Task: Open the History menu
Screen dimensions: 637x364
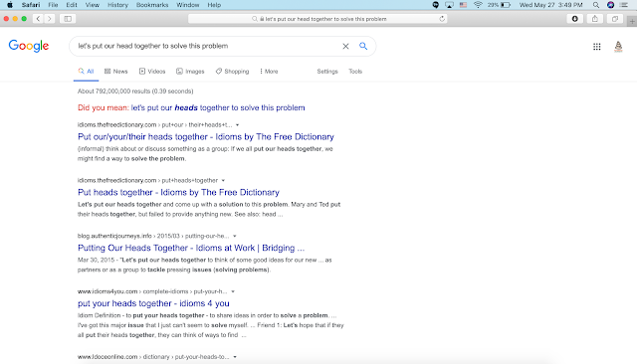Action: pos(117,5)
